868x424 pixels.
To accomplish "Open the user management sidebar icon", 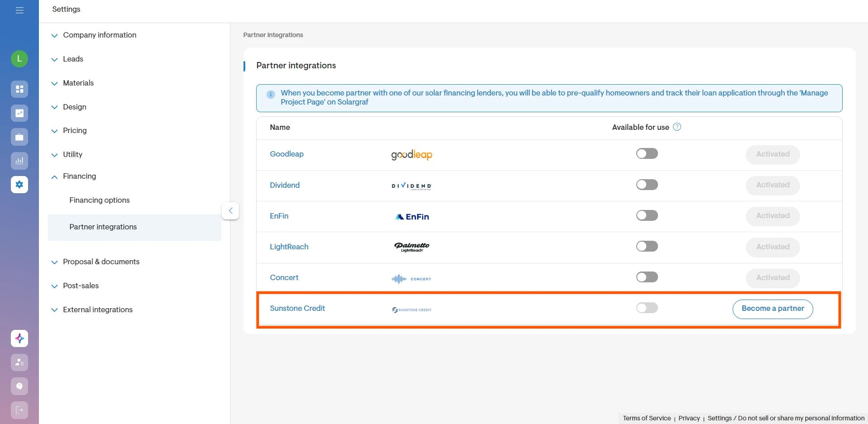I will [19, 362].
